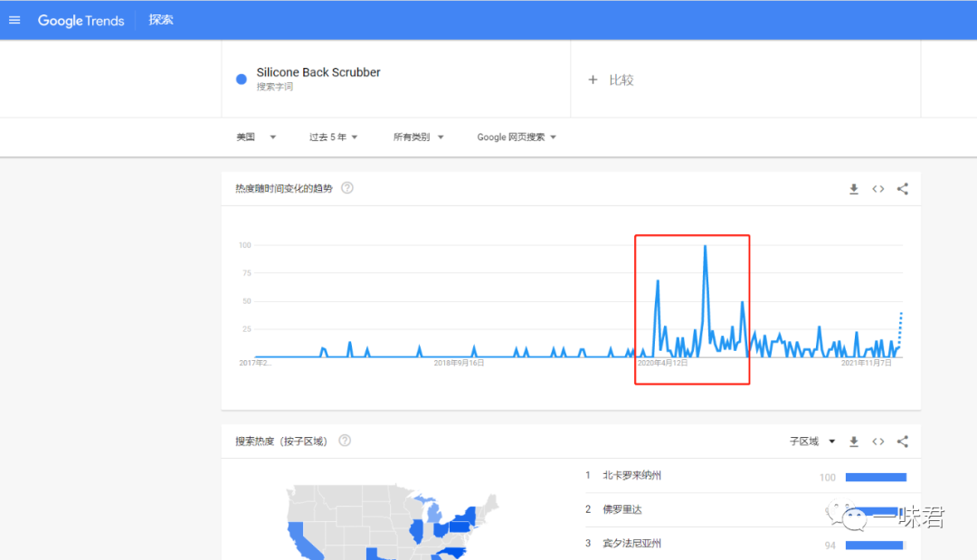Edit the Silicone Back Scrubber search term
The height and width of the screenshot is (560, 977).
click(318, 72)
